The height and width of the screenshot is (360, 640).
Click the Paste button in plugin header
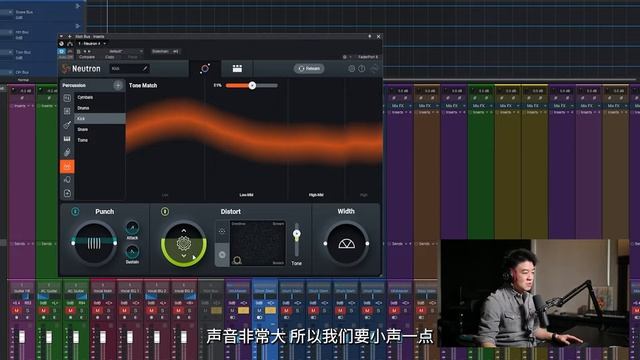pos(132,57)
